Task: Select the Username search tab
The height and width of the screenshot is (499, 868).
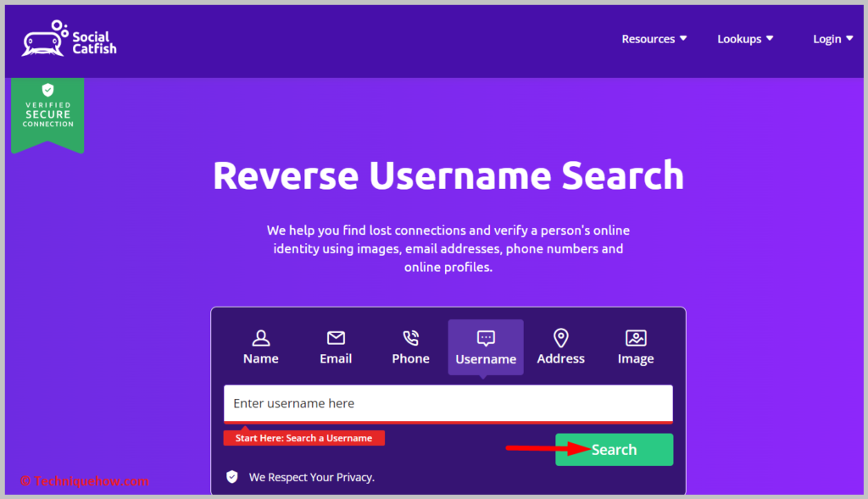Action: (486, 347)
